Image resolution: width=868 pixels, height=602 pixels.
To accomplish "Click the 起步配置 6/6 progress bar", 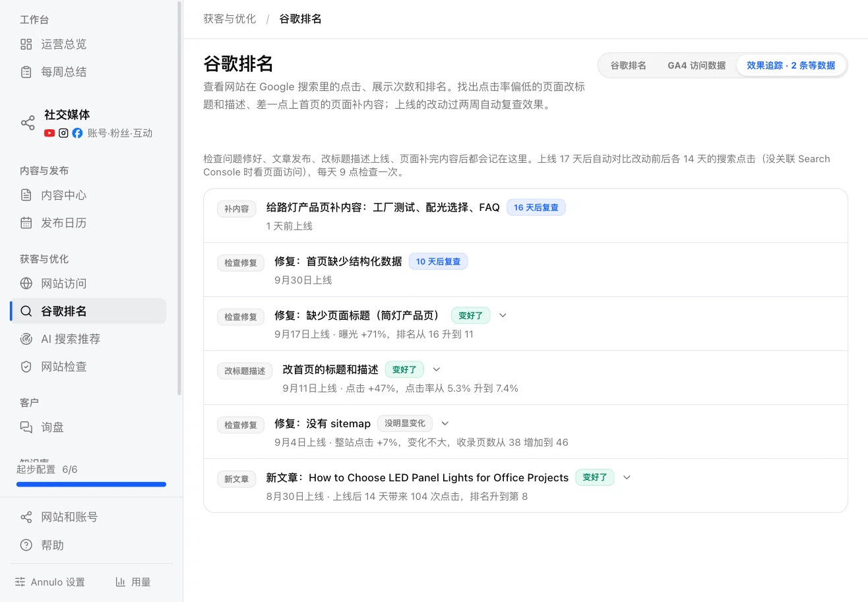I will [x=91, y=485].
